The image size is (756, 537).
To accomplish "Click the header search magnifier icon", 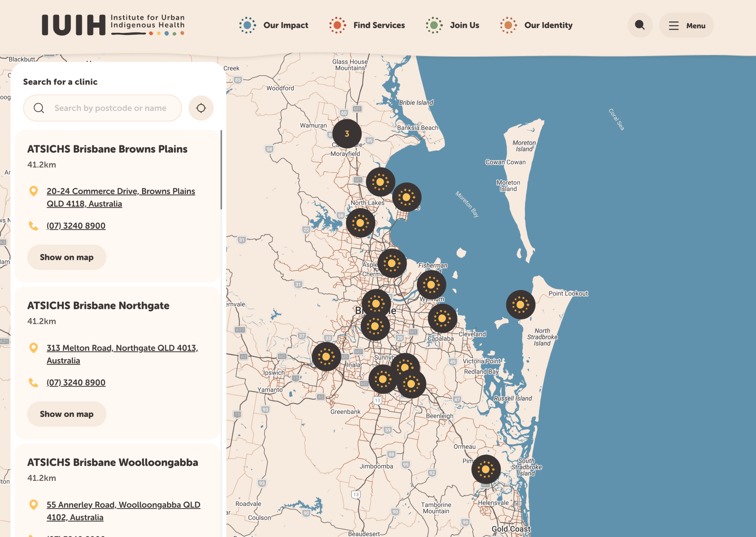I will 640,25.
